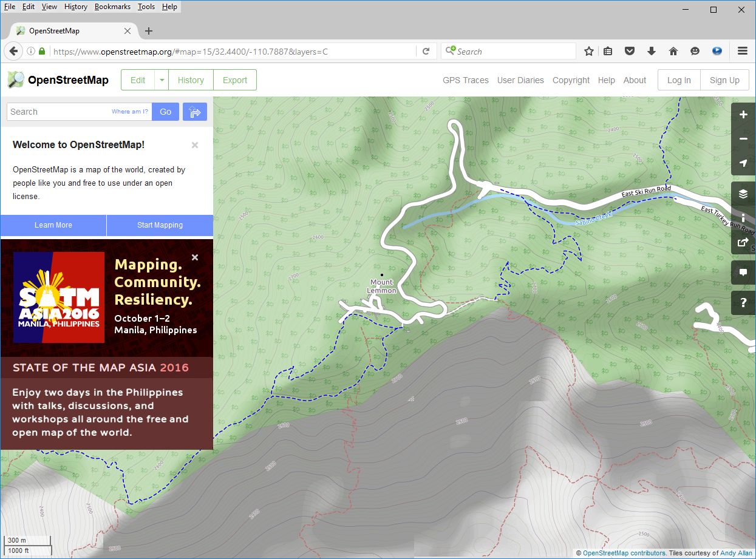Image resolution: width=756 pixels, height=559 pixels.
Task: Bookmark this page with star icon
Action: (x=588, y=52)
